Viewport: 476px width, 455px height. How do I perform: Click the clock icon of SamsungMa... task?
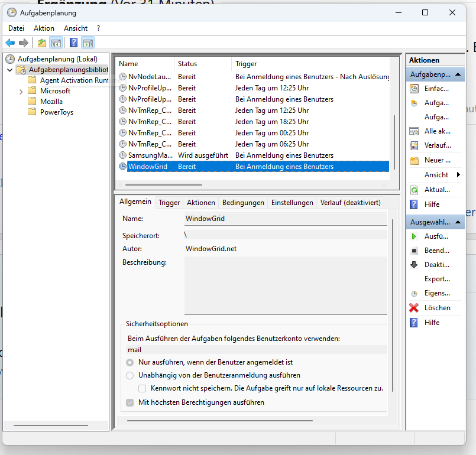122,155
